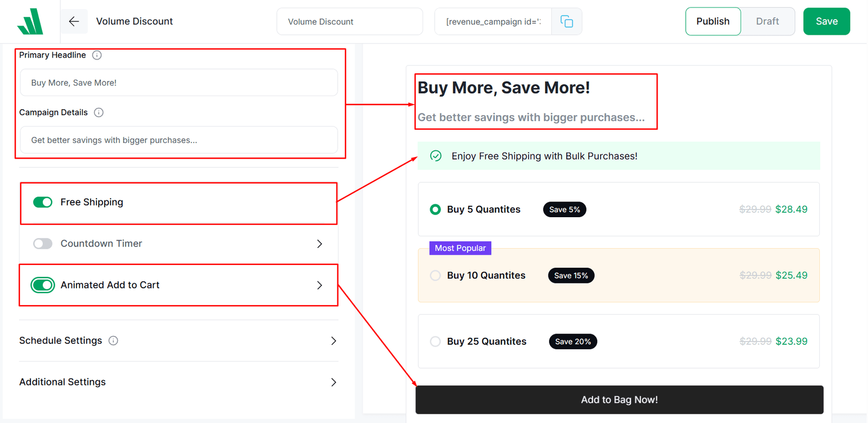Click the Add to Bag Now! button
The image size is (868, 423).
620,400
